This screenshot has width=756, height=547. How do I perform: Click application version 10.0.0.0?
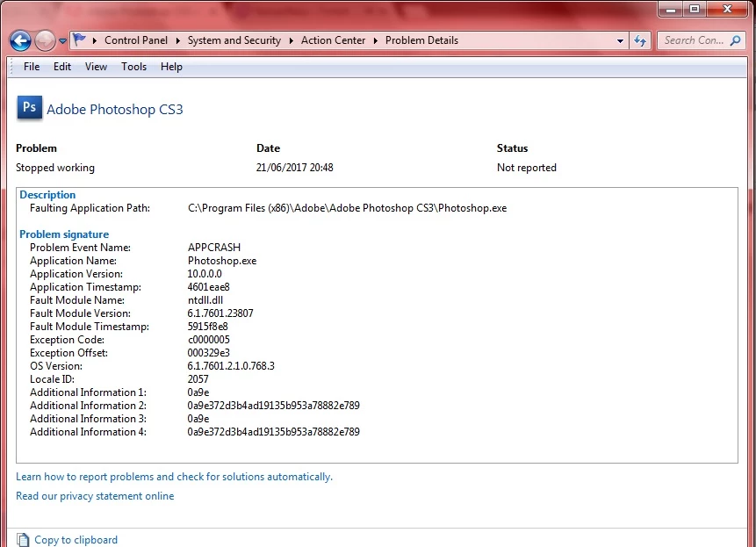(x=205, y=274)
